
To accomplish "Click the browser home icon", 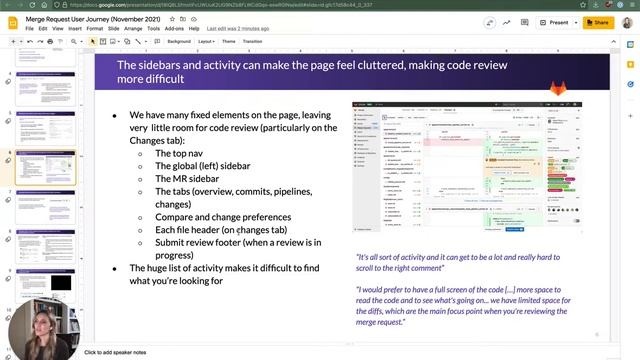I will tap(44, 5).
